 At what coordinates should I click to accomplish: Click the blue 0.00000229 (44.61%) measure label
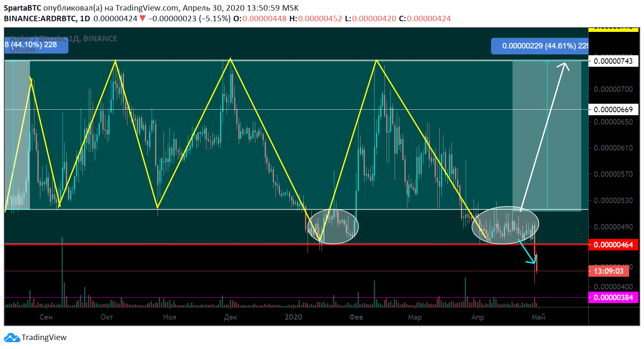[x=540, y=46]
